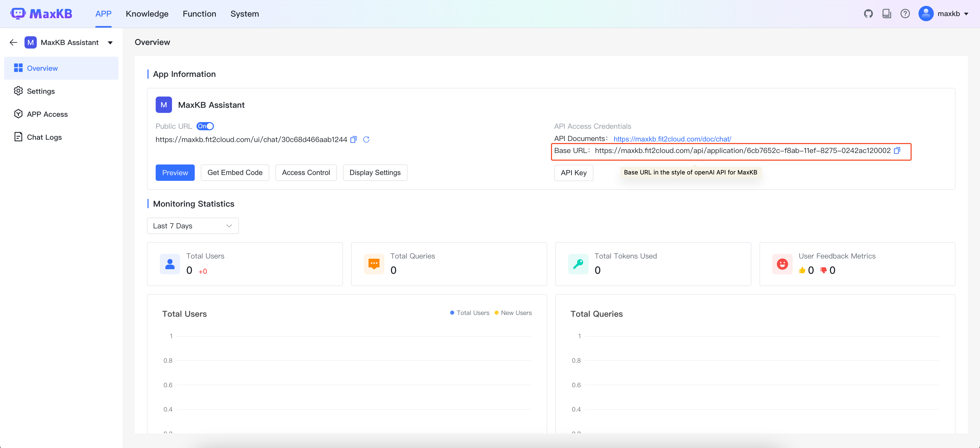Screen dimensions: 980x448
Task: Open the Function tab
Action: click(x=199, y=14)
